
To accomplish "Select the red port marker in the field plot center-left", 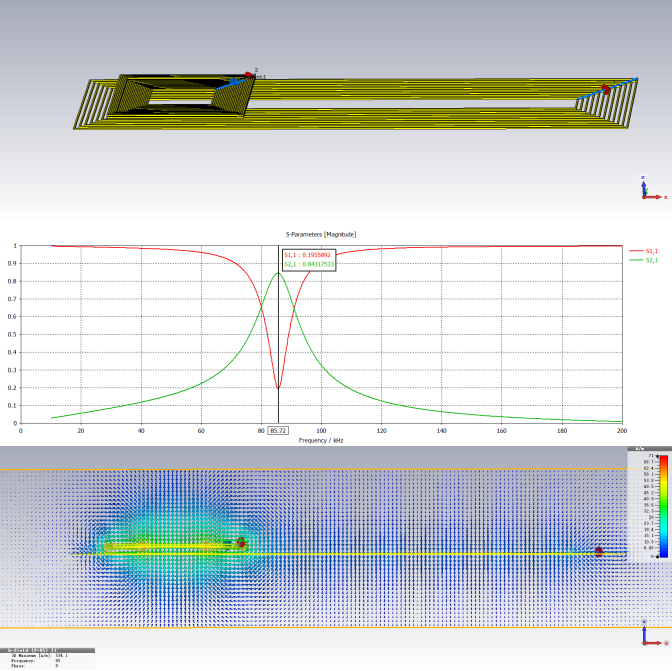I will (241, 542).
